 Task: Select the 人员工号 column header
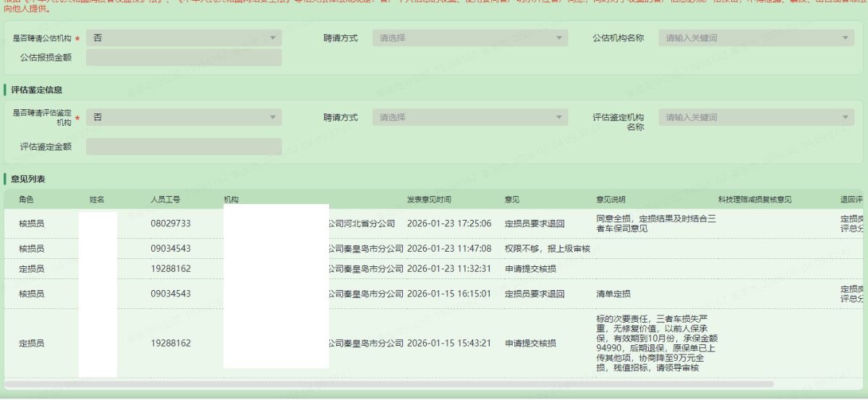[x=165, y=200]
